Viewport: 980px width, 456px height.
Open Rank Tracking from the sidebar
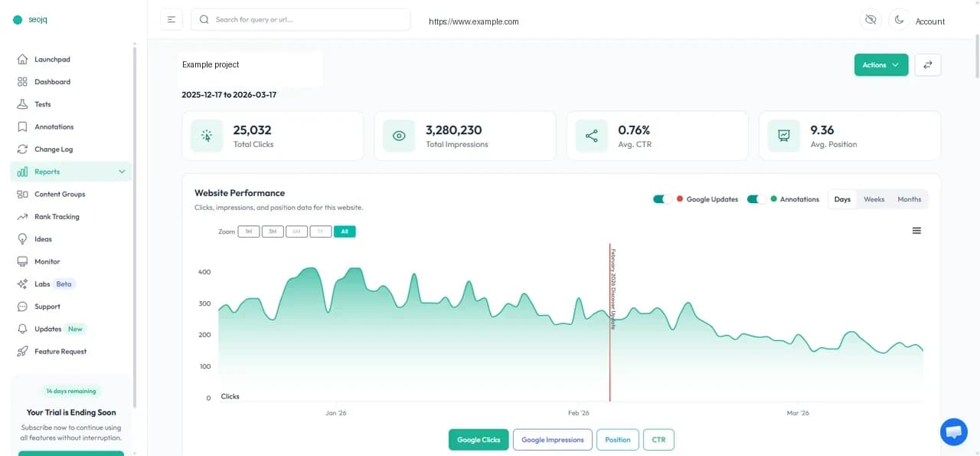tap(57, 216)
